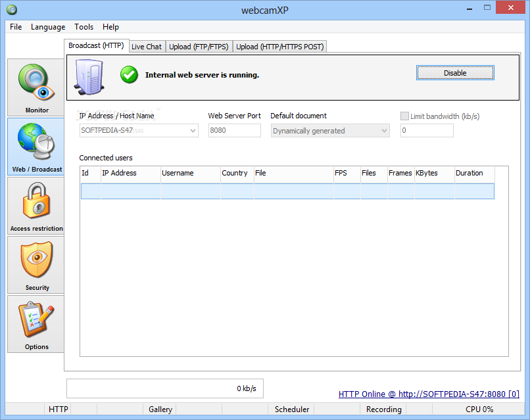This screenshot has width=530, height=420.
Task: Select the empty highlighted connected users row
Action: click(287, 191)
